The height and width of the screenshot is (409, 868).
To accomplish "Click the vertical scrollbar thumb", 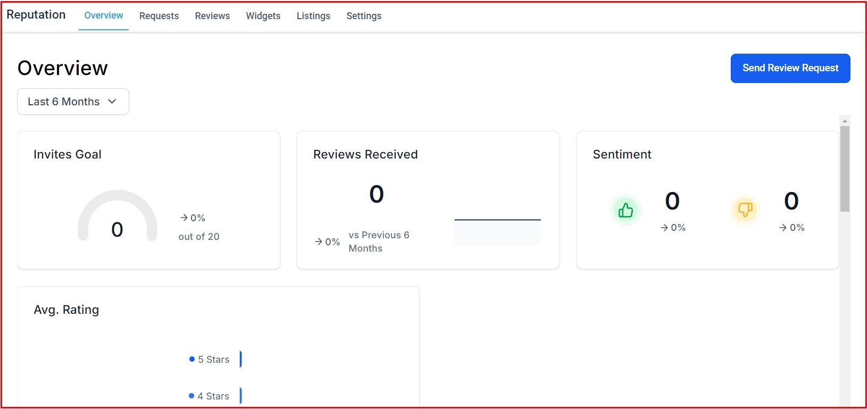I will tap(845, 169).
